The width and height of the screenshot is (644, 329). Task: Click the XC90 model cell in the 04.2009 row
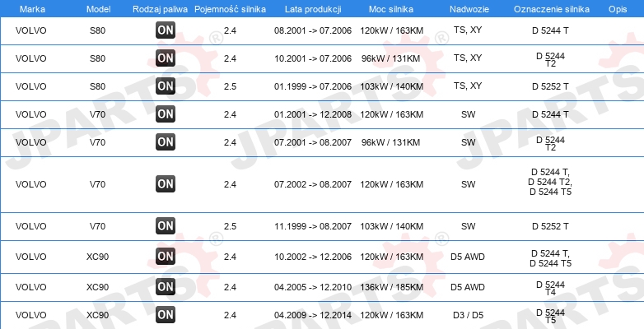97,316
